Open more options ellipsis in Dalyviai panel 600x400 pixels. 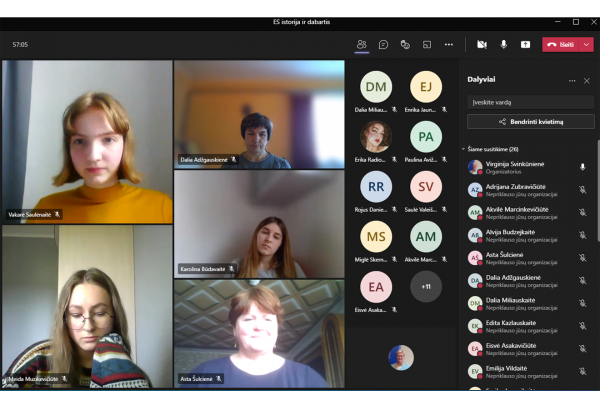572,81
